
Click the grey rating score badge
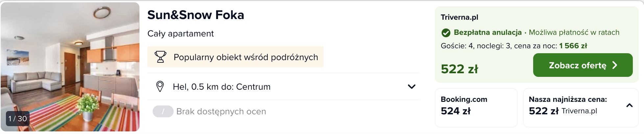point(163,111)
